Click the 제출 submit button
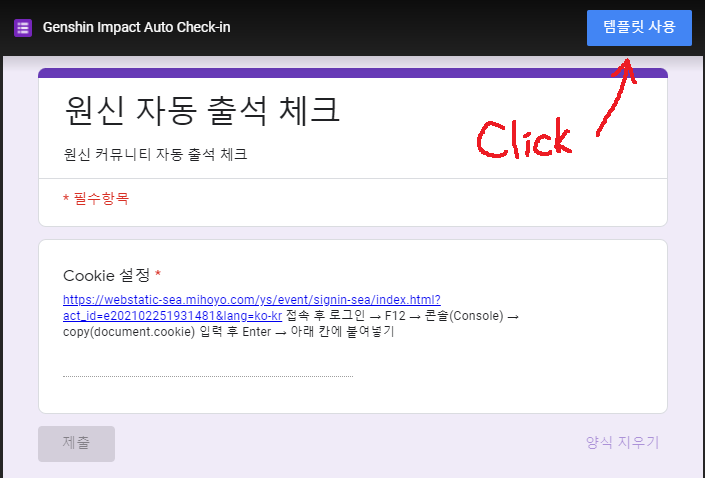This screenshot has height=478, width=705. 76,443
